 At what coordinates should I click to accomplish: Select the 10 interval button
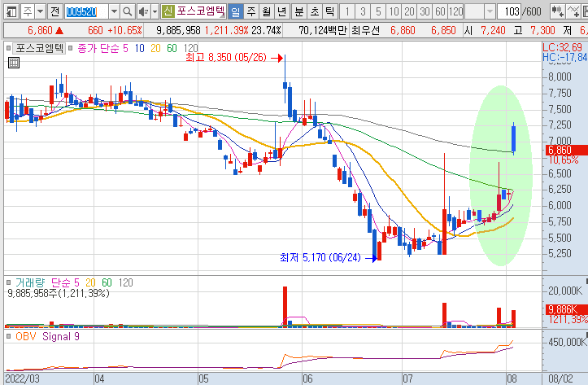(x=394, y=12)
